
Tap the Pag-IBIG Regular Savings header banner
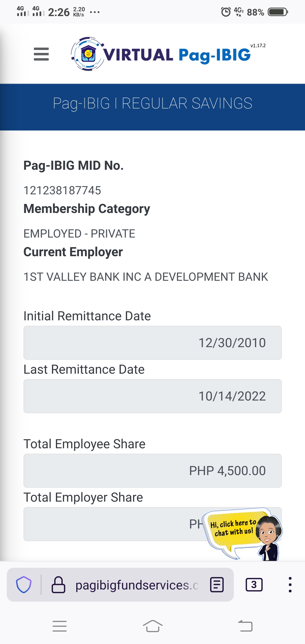152,103
